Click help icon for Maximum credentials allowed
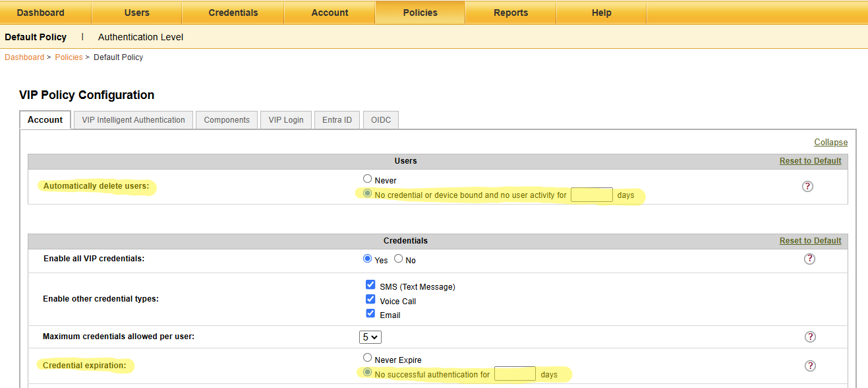The width and height of the screenshot is (868, 388). [810, 337]
